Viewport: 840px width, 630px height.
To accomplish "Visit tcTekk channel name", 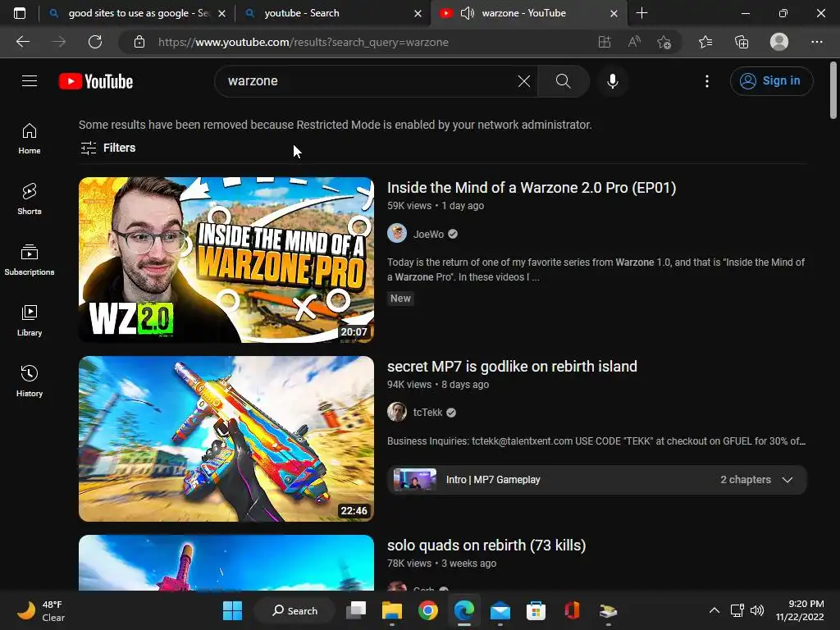I will 427,412.
